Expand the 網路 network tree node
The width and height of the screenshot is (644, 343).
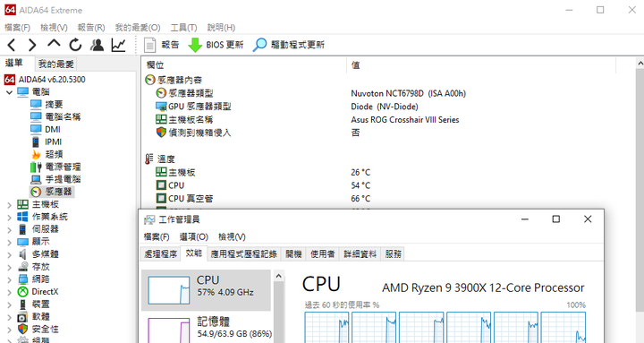9,279
